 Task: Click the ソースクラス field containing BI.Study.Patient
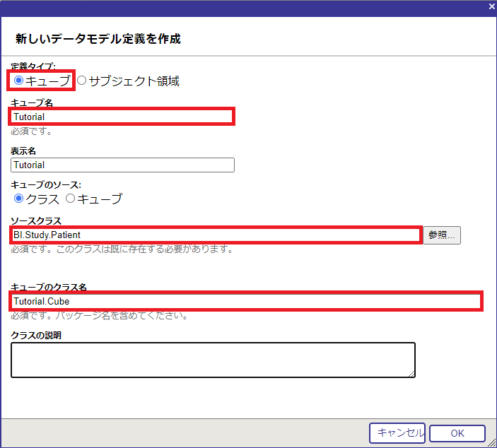click(x=216, y=235)
